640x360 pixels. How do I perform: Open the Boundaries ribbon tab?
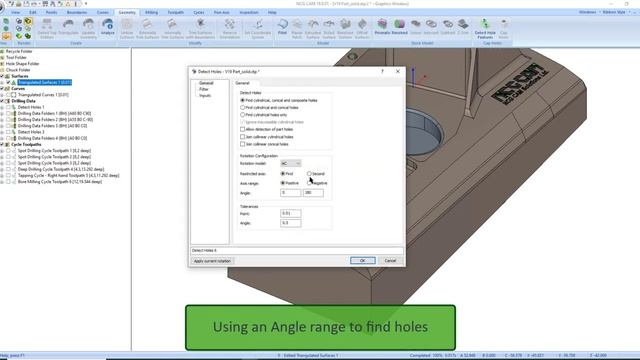[x=76, y=13]
